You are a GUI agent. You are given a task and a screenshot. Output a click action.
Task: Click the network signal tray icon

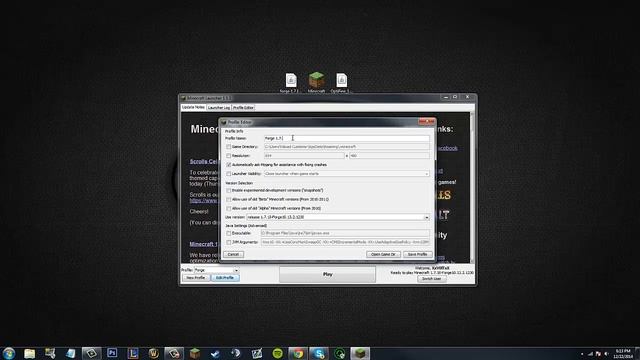[590, 354]
